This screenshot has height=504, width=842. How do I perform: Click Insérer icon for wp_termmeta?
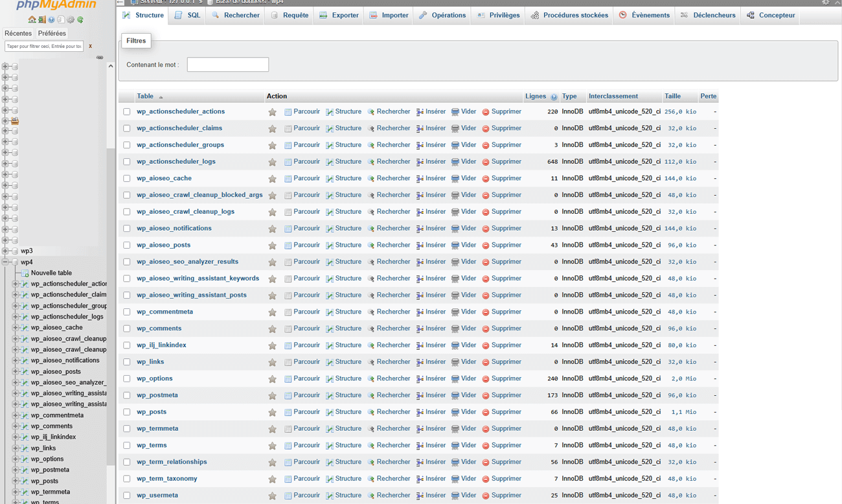point(420,430)
